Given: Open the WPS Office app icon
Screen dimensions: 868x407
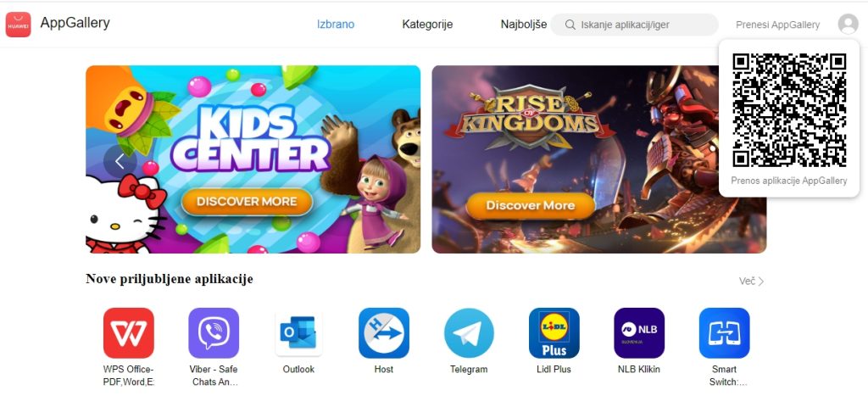Looking at the screenshot, I should [x=129, y=332].
